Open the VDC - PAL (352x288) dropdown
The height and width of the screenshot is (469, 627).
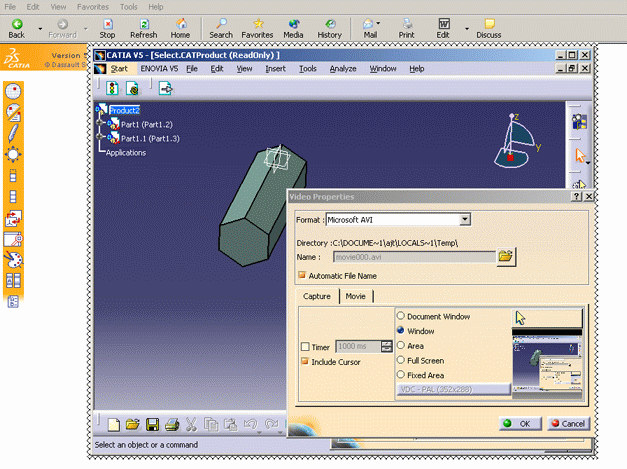[x=453, y=389]
